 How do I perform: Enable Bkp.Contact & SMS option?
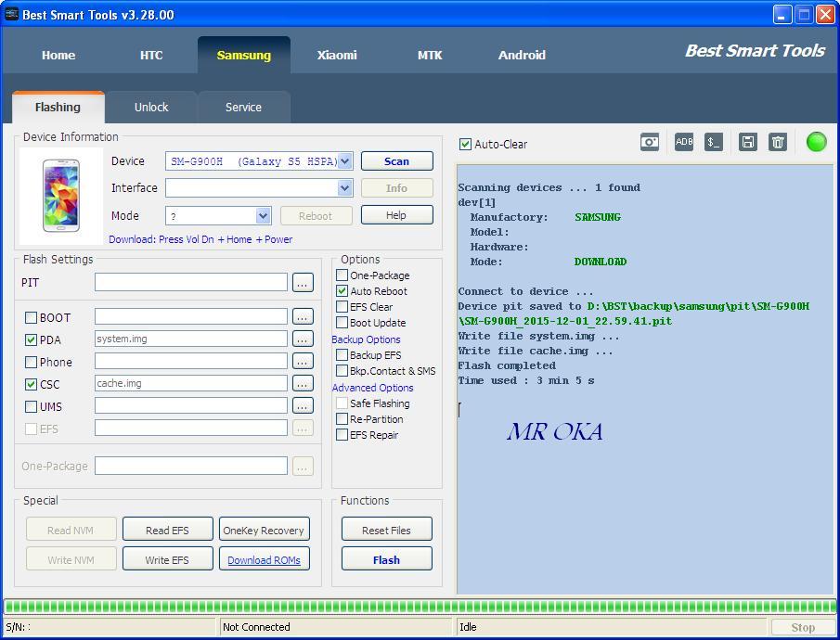(x=342, y=371)
